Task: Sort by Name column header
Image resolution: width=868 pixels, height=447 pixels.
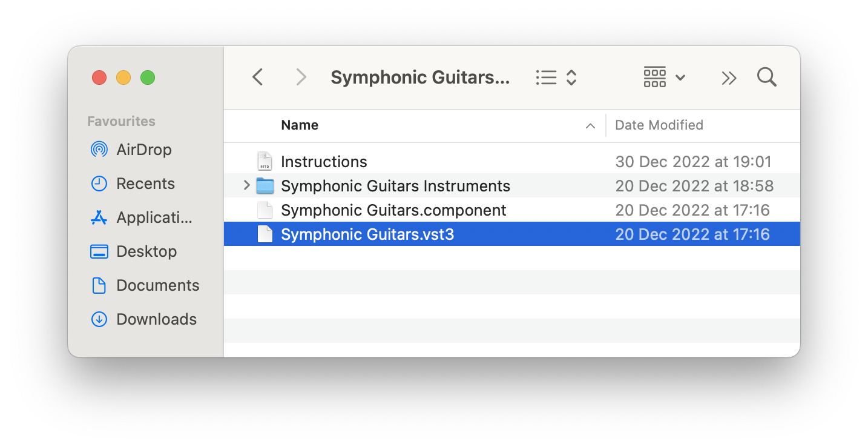Action: pos(300,125)
